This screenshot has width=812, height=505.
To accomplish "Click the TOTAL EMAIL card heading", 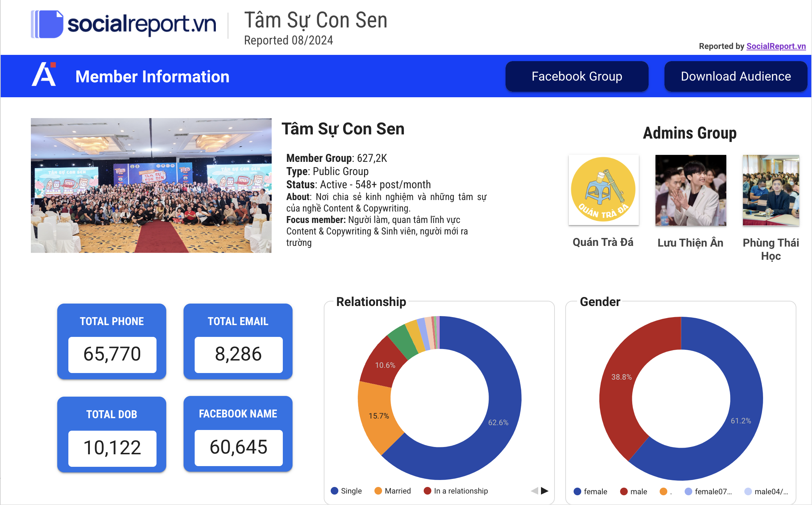I will (238, 321).
